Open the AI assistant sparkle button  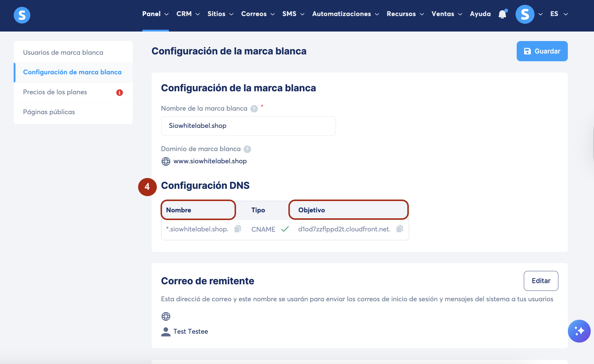[579, 331]
